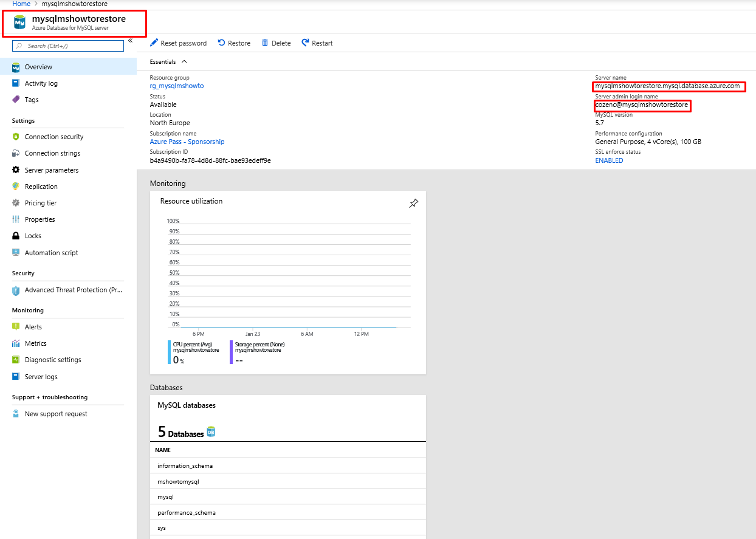Screen dimensions: 756x539
Task: Click the Connection strings icon
Action: coord(16,153)
